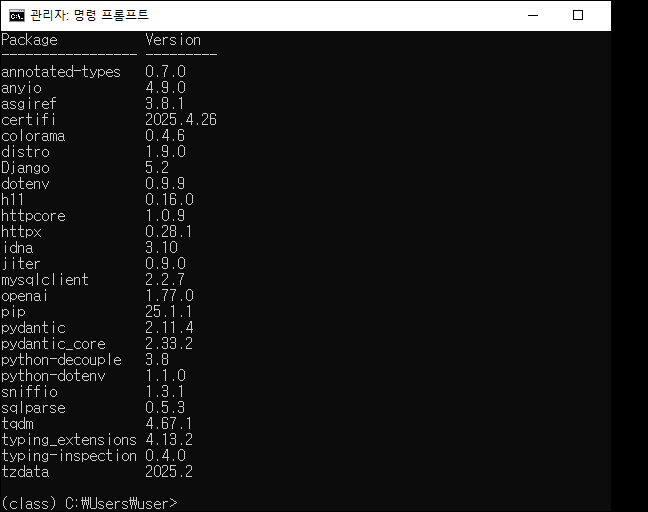Click version '2025.4.26' of certifi
The width and height of the screenshot is (648, 512).
[x=181, y=120]
